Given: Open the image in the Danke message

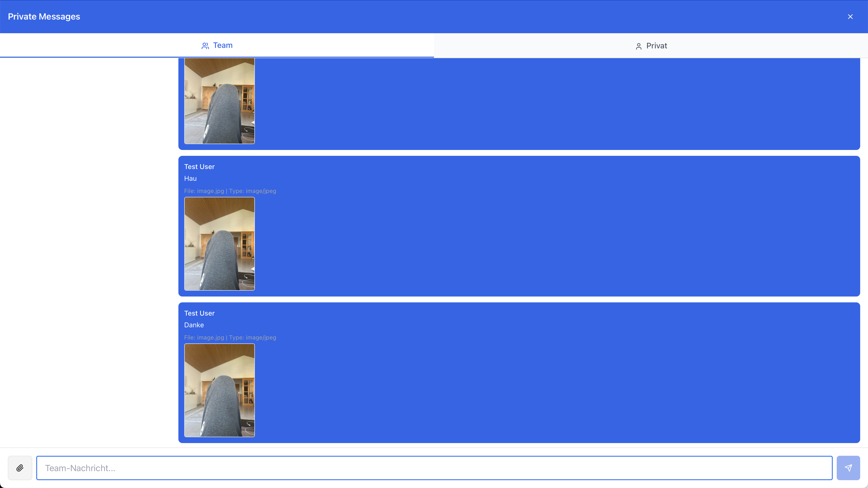Looking at the screenshot, I should coord(219,390).
